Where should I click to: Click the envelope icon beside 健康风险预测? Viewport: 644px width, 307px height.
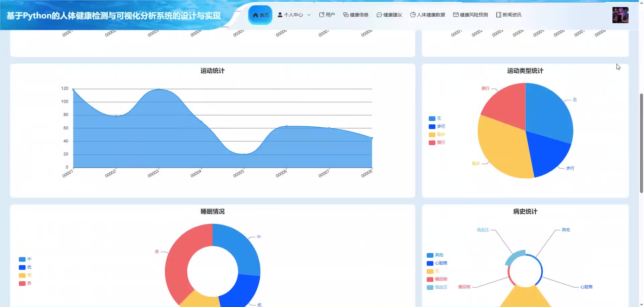[x=456, y=15]
